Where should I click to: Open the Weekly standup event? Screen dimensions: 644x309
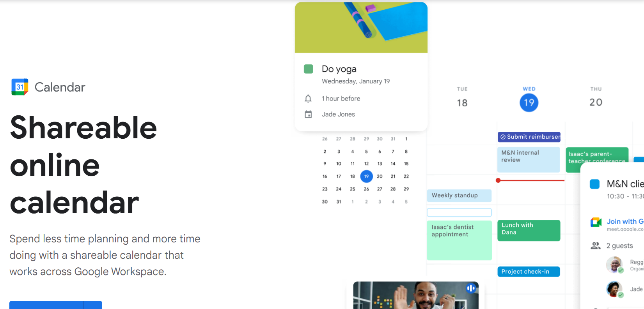point(459,196)
